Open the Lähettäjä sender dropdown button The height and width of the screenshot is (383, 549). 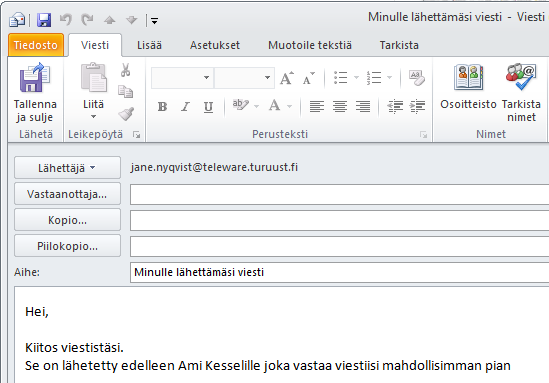[x=67, y=168]
